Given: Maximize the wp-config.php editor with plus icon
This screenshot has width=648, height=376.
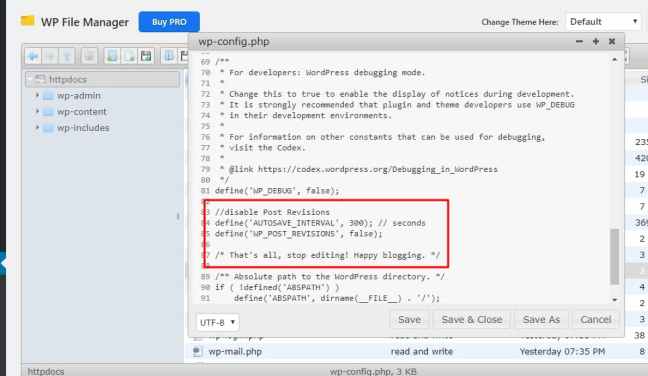Looking at the screenshot, I should [596, 41].
